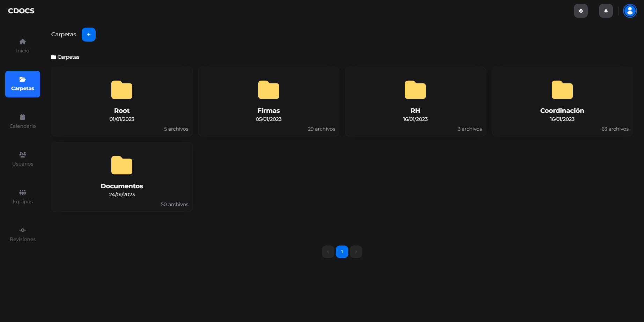Select page 1 in pagination
This screenshot has height=322, width=644.
(x=342, y=251)
